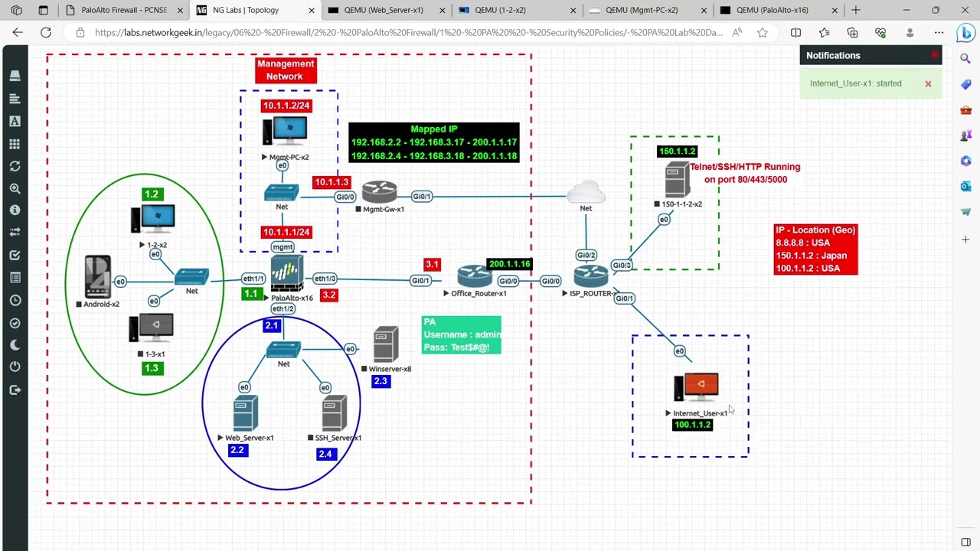Open the check-square sidebar icon
Image resolution: width=980 pixels, height=551 pixels.
pos(15,256)
